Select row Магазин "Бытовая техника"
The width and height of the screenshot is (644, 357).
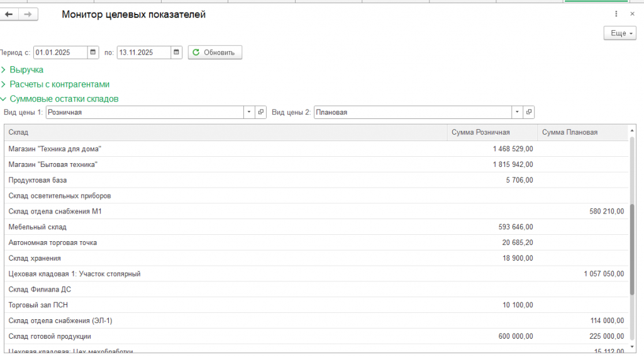pyautogui.click(x=316, y=164)
